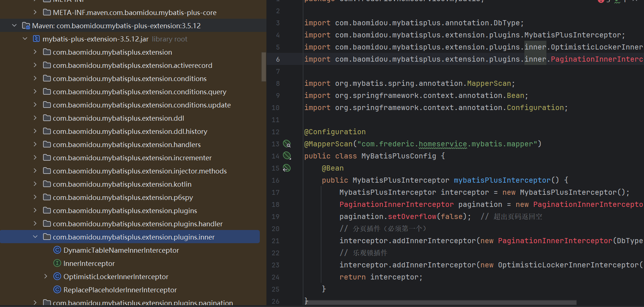Click the DbType import on line 3
The width and height of the screenshot is (644, 307).
click(507, 23)
